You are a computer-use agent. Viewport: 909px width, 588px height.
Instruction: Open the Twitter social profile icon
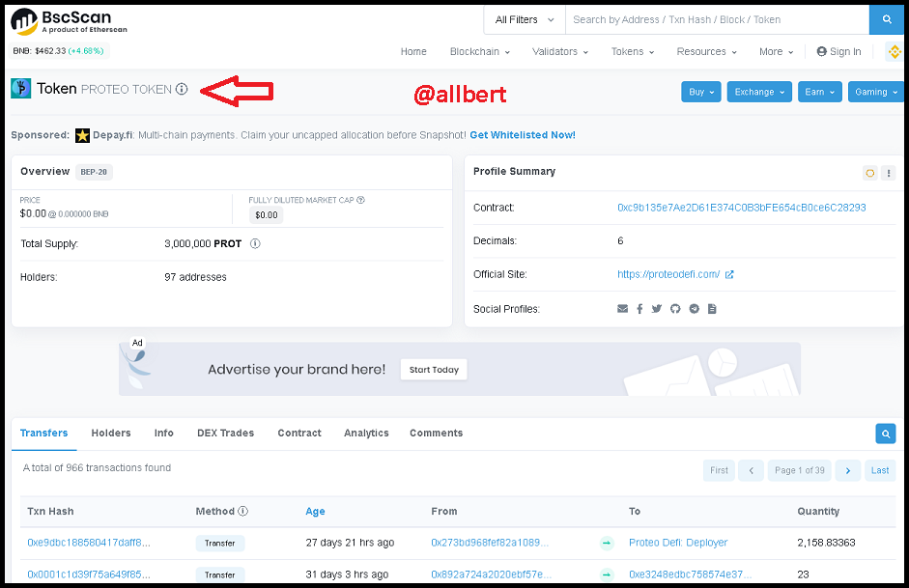pos(656,309)
